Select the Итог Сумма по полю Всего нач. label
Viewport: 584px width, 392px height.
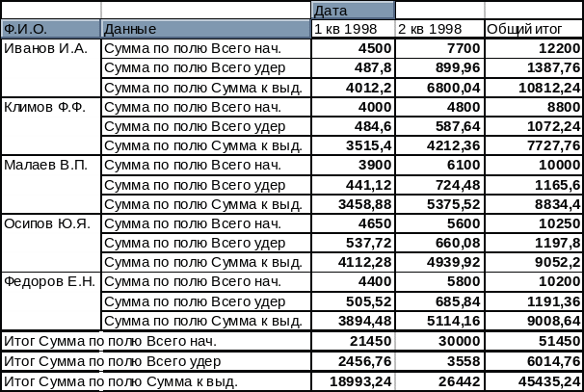[156, 341]
